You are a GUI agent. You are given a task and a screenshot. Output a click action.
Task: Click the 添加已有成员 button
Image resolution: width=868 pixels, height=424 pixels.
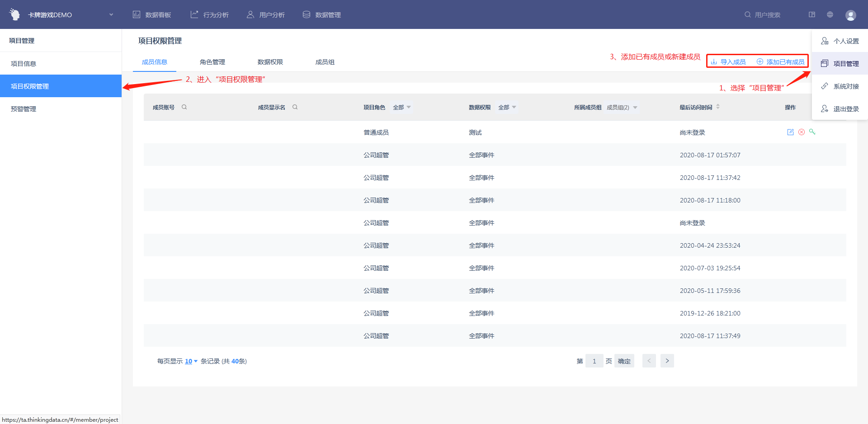(x=781, y=62)
